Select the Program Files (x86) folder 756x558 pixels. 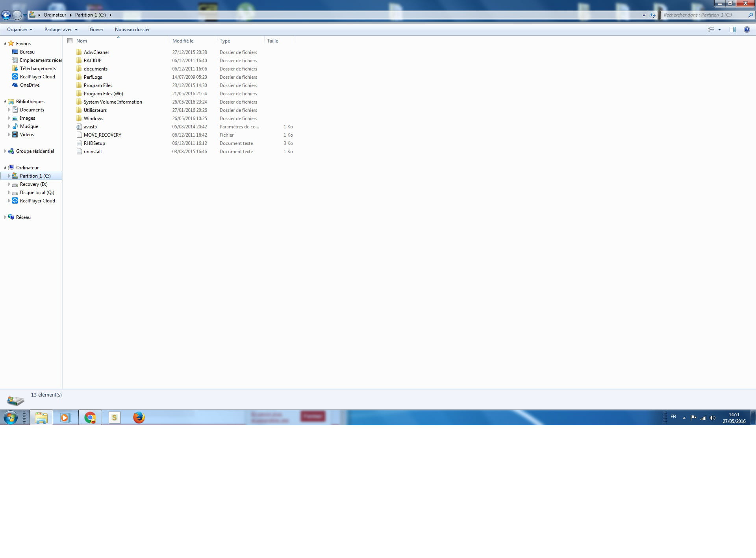pyautogui.click(x=103, y=94)
